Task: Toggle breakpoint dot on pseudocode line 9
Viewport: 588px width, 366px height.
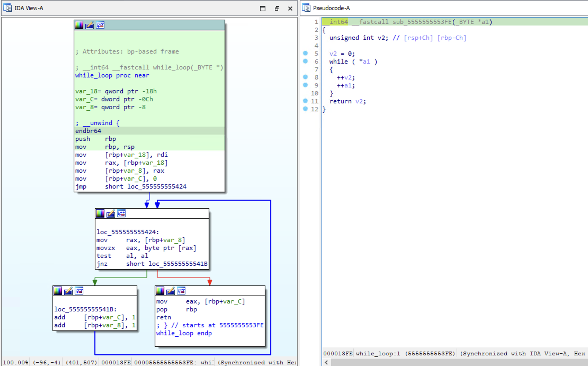Action: point(305,85)
